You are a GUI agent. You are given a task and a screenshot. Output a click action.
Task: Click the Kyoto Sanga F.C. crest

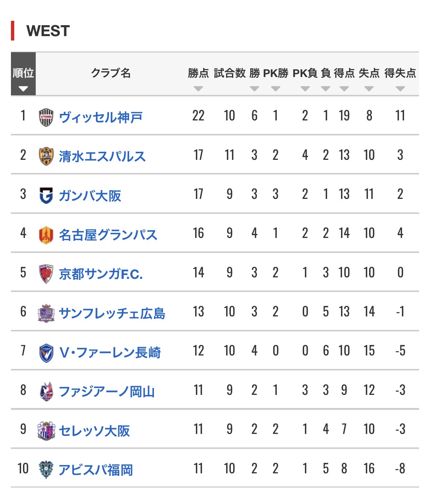46,274
